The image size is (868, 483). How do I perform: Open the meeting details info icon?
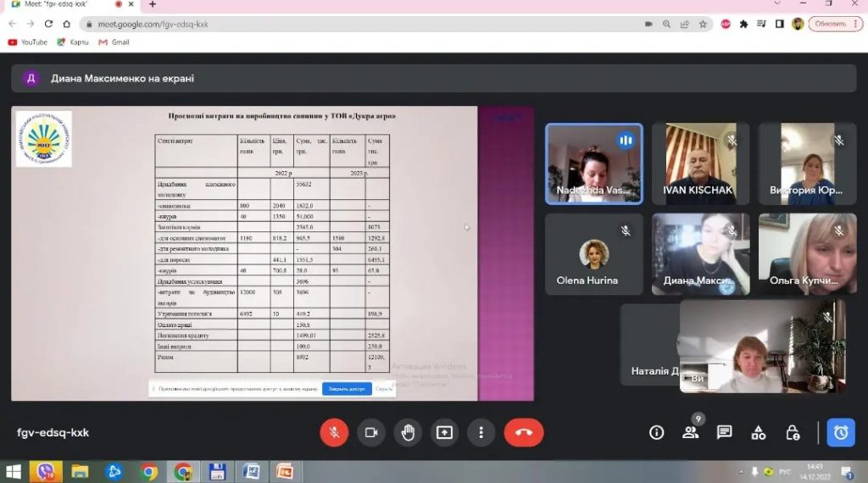656,432
